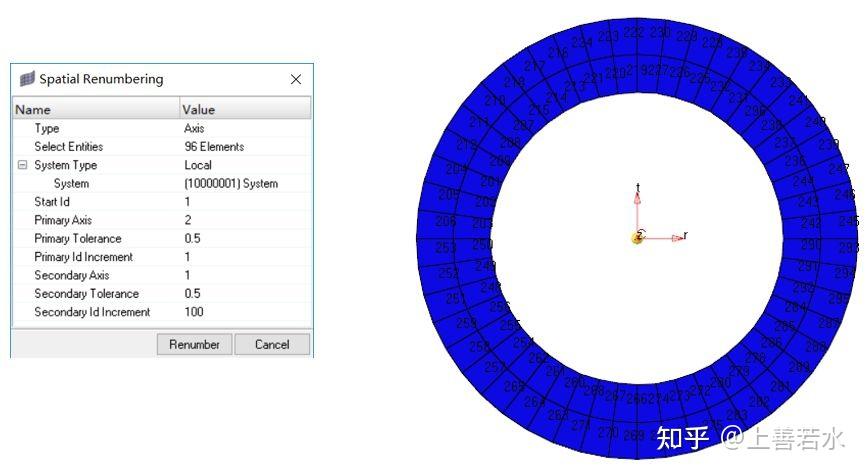Click the Secondary Tolerance value field
The height and width of the screenshot is (473, 867).
[246, 293]
